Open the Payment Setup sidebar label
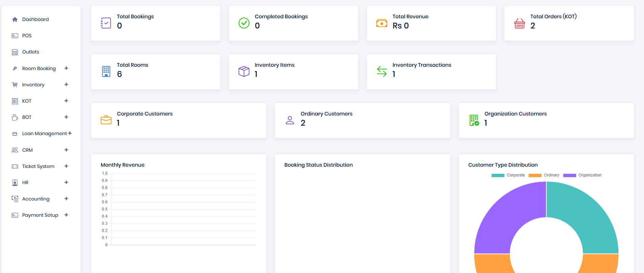Viewport: 644px width, 273px height. point(40,215)
